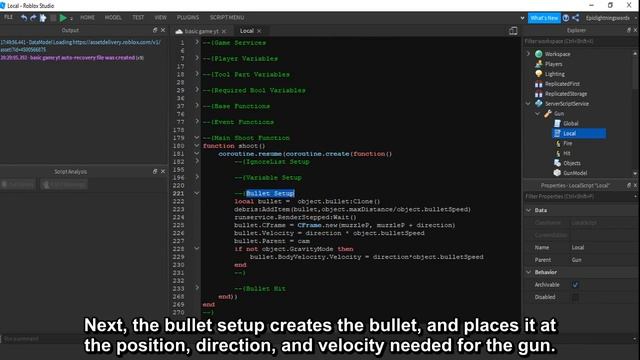This screenshot has height=360, width=640.
Task: Expand the Workspace tree node
Action: (x=528, y=54)
